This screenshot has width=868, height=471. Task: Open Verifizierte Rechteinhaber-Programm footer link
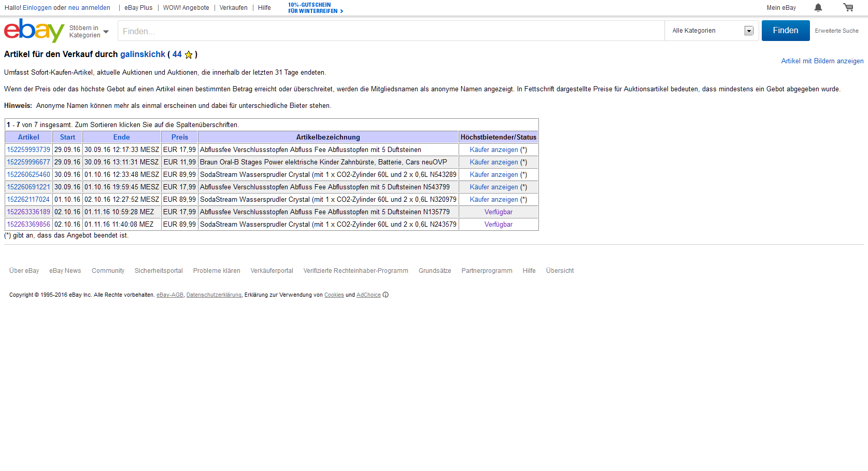(x=356, y=271)
